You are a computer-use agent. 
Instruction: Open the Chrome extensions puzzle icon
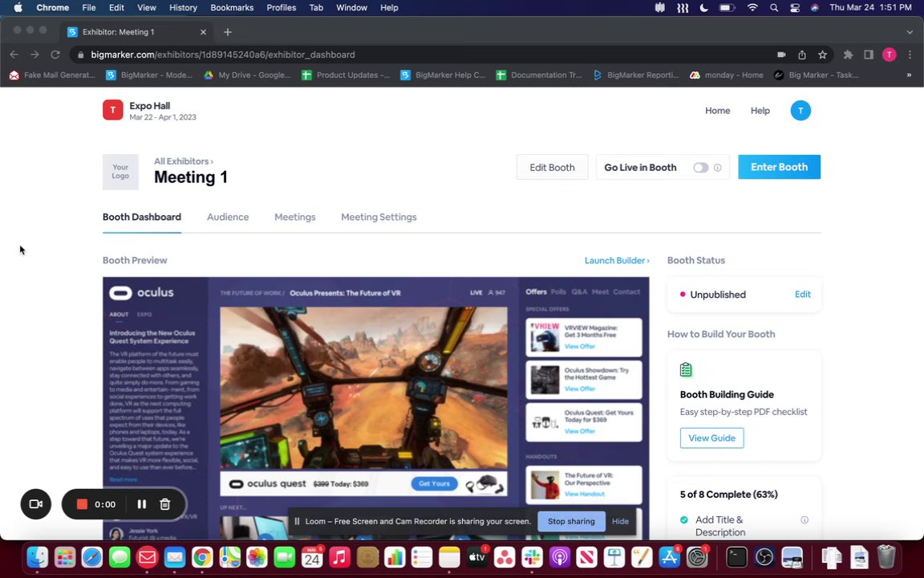click(x=848, y=55)
